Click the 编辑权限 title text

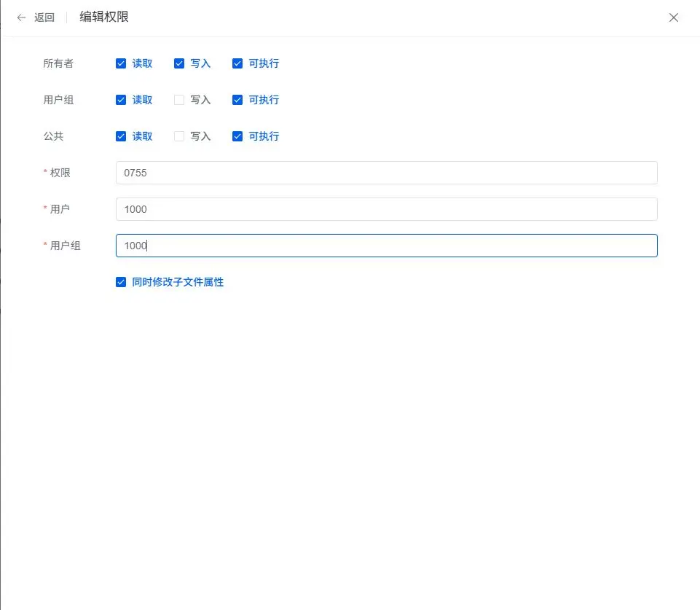pyautogui.click(x=104, y=17)
